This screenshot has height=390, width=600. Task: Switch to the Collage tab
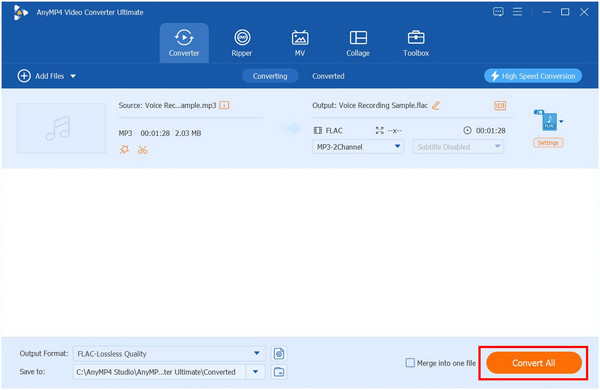[x=358, y=43]
